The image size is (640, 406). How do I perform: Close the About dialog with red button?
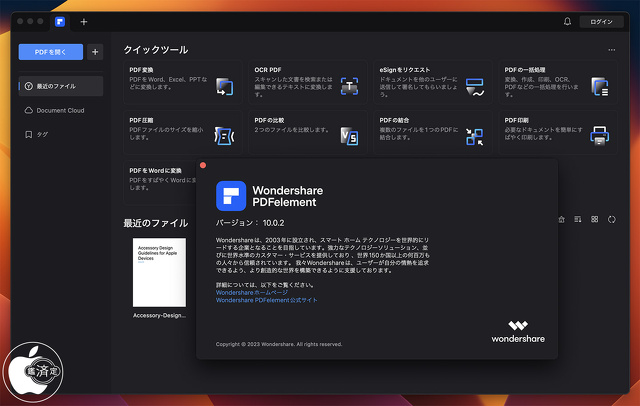(x=203, y=165)
